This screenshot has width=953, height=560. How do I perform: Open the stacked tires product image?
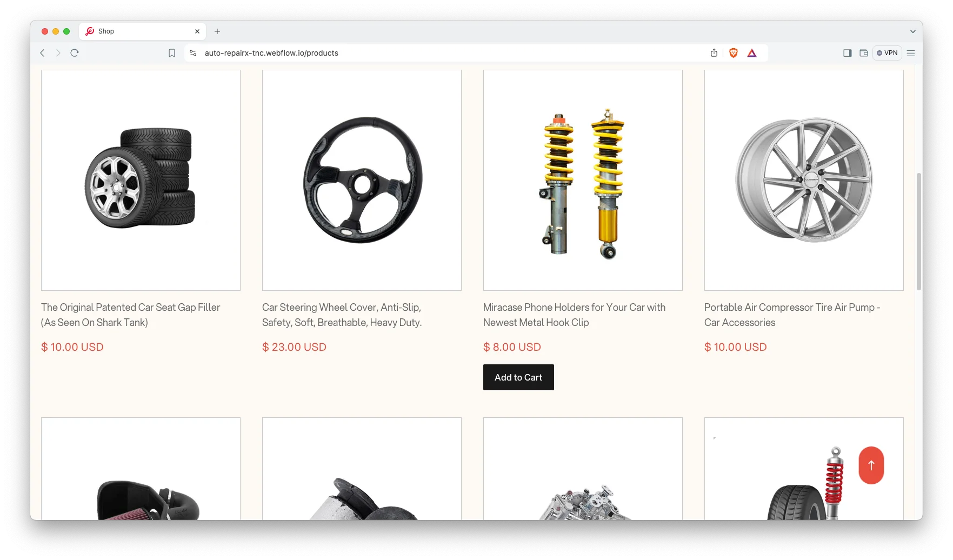pyautogui.click(x=141, y=180)
